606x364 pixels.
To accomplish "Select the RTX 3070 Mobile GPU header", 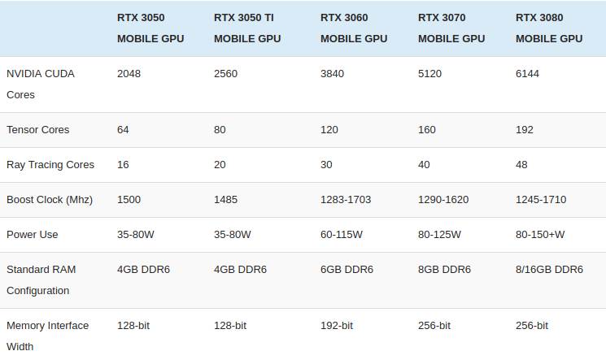I will (x=451, y=28).
